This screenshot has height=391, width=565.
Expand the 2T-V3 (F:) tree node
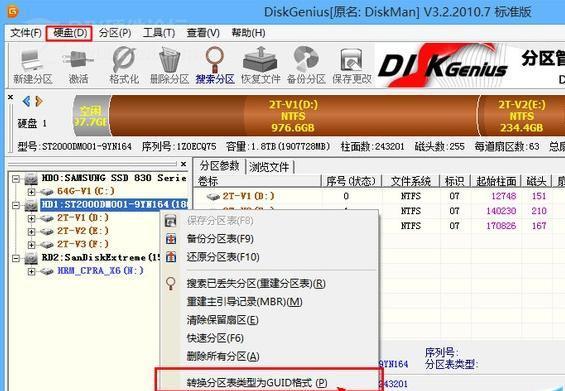[31, 245]
